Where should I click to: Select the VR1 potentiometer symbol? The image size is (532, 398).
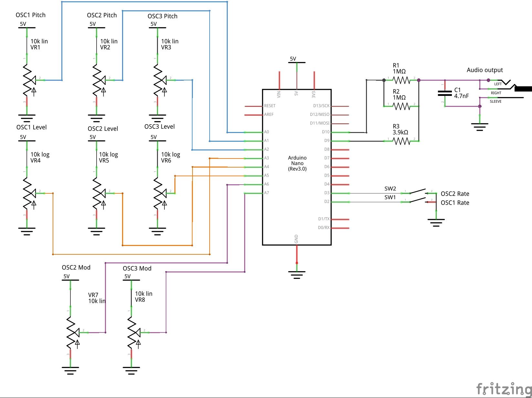27,81
